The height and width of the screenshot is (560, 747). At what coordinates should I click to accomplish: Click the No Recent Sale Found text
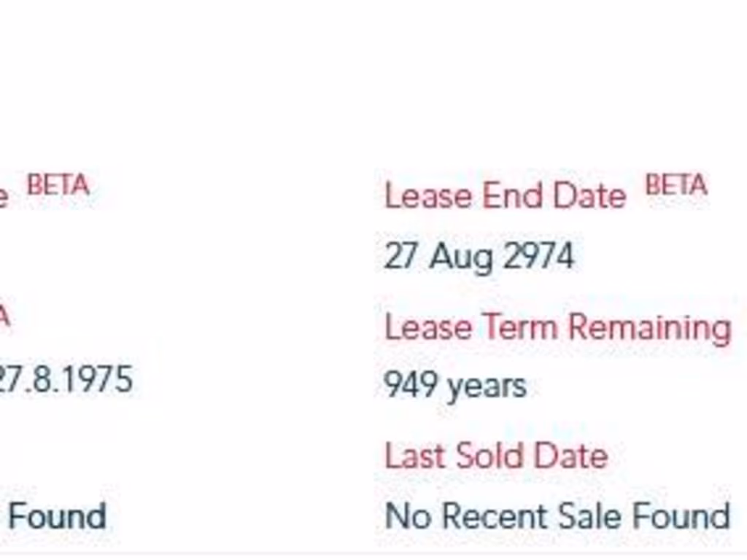(557, 516)
